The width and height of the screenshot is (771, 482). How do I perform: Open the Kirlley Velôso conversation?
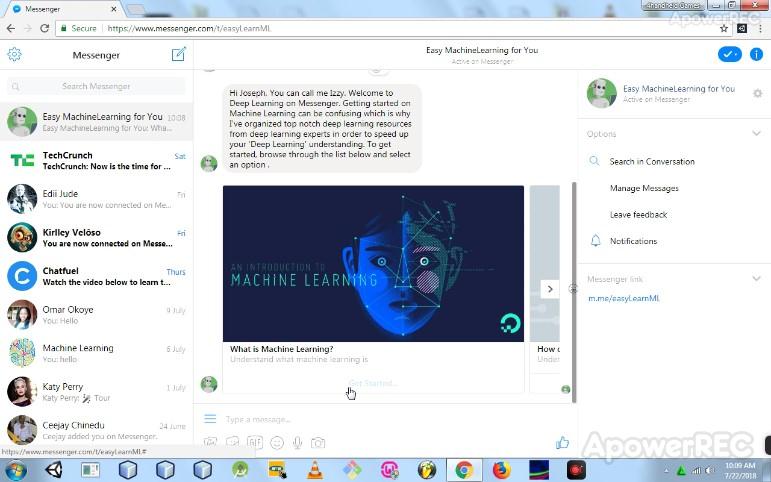pos(96,238)
